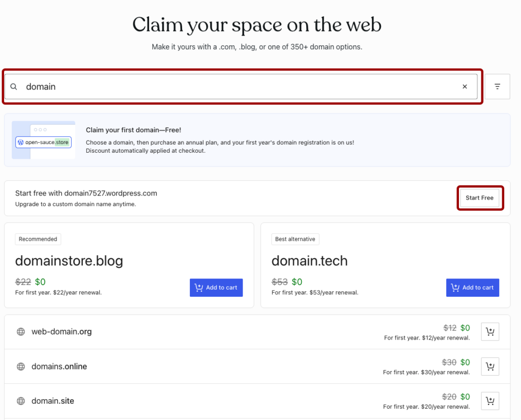Click the domains.online domain name
Viewport: 521px width, 420px height.
click(x=59, y=367)
